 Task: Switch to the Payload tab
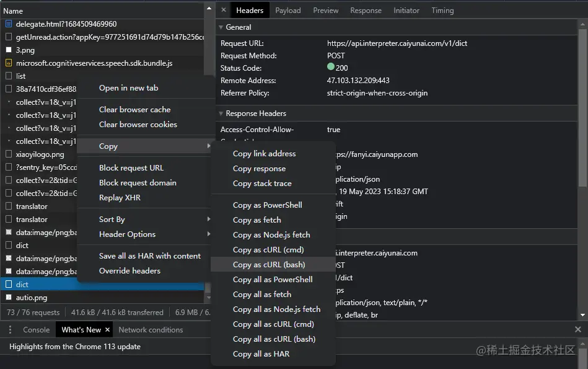(x=288, y=11)
